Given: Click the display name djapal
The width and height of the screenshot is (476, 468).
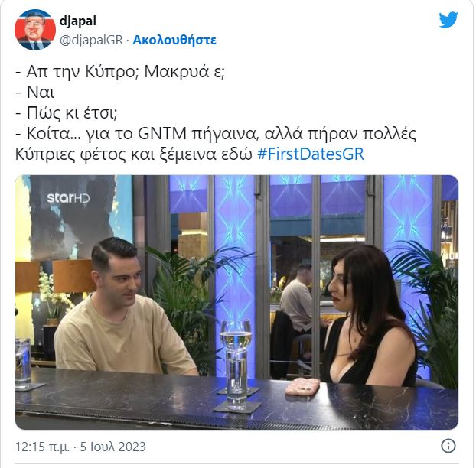Looking at the screenshot, I should [x=78, y=21].
